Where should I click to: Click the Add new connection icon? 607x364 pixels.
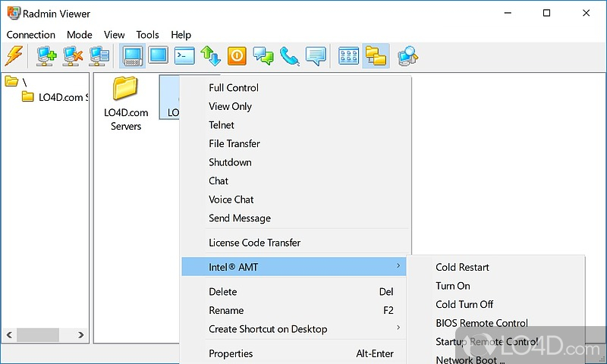[x=46, y=56]
